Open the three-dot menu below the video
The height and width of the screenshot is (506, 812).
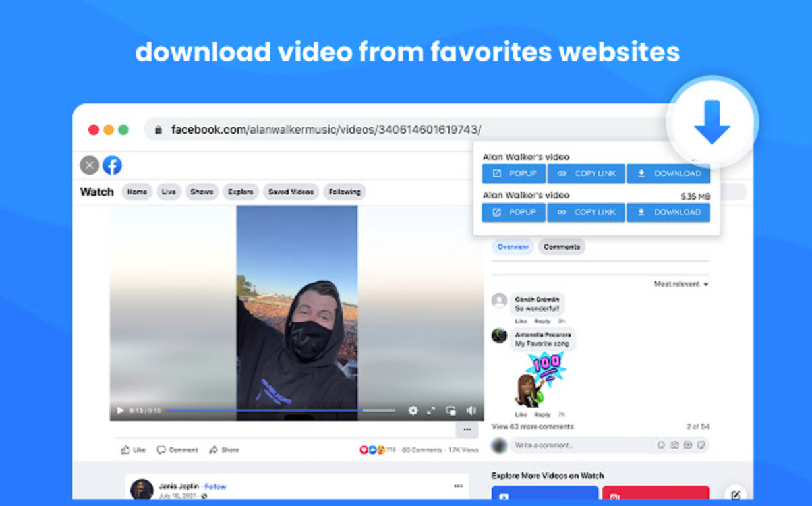tap(467, 430)
